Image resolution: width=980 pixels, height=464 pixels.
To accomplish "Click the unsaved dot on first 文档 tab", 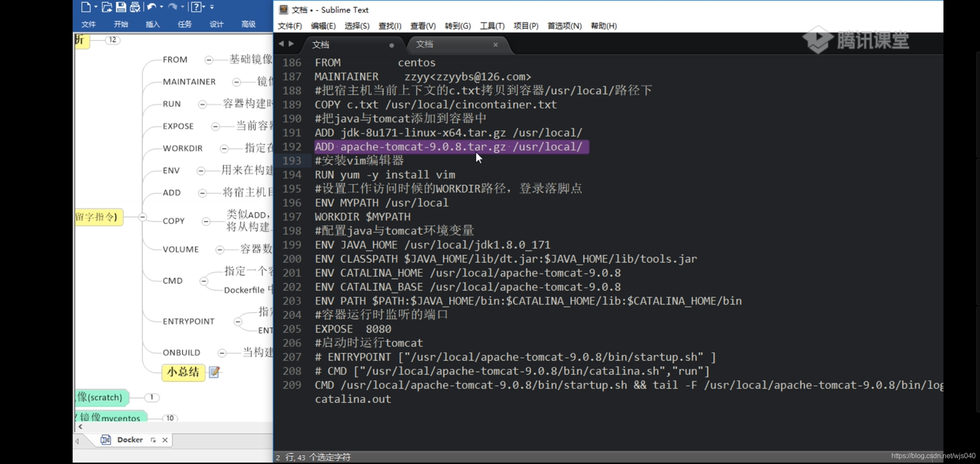I will 392,45.
